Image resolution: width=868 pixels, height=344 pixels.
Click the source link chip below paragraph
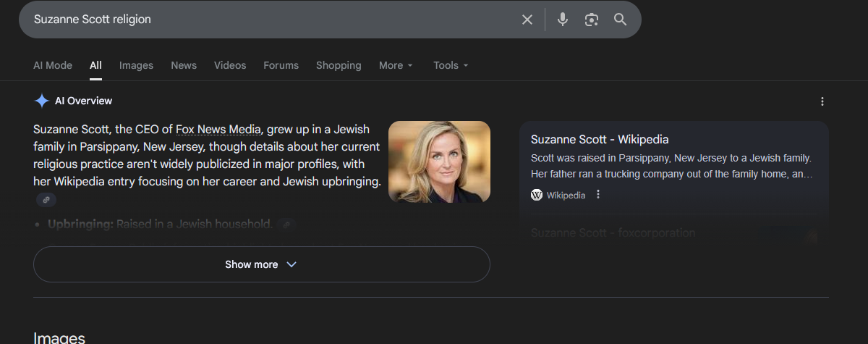46,200
